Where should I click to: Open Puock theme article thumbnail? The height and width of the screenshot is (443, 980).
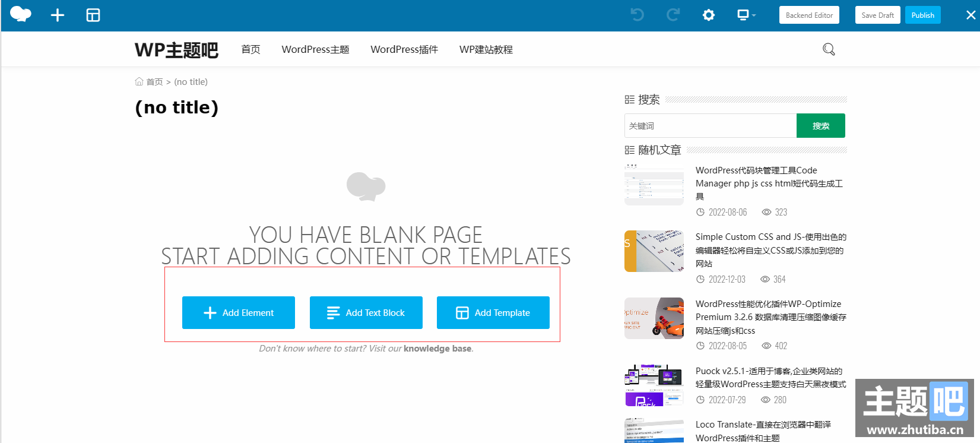tap(654, 385)
